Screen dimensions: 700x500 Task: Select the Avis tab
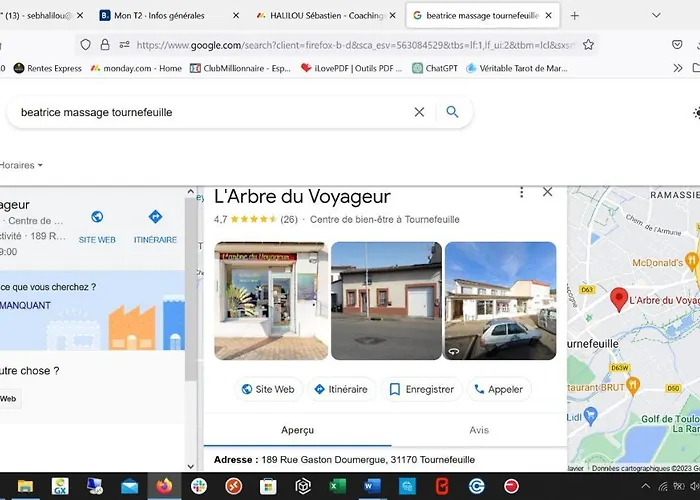479,430
